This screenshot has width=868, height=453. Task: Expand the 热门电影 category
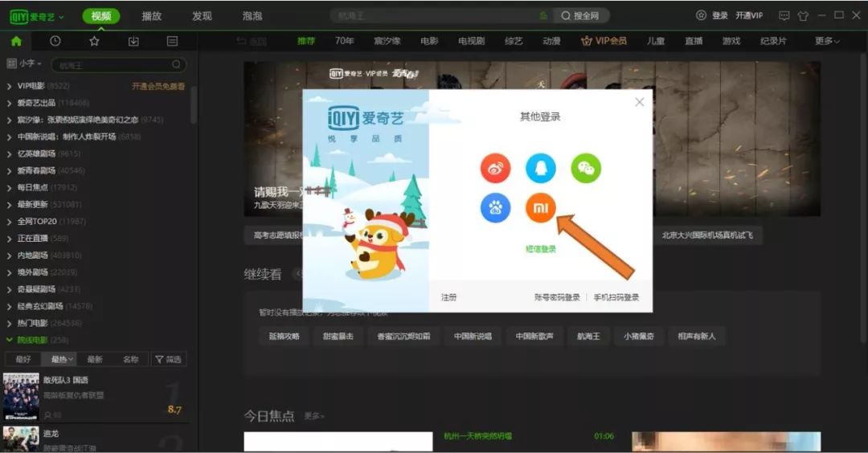pos(10,324)
